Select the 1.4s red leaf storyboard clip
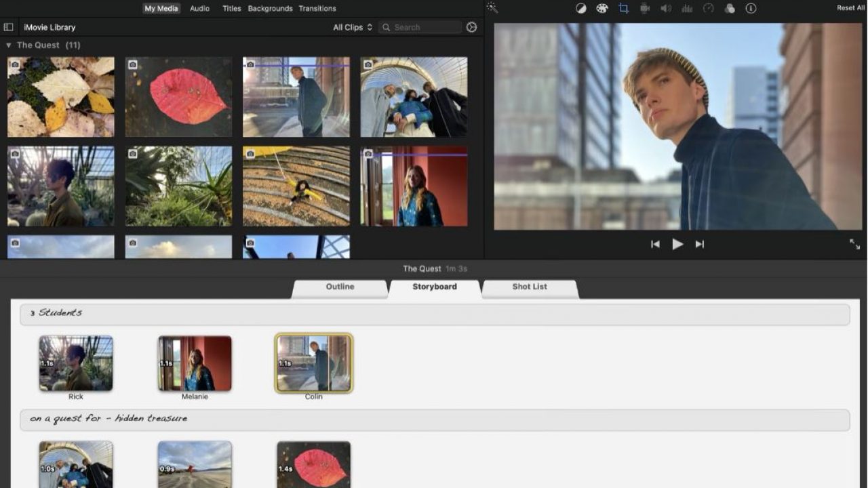Viewport: 868px width, 488px height. (x=314, y=465)
